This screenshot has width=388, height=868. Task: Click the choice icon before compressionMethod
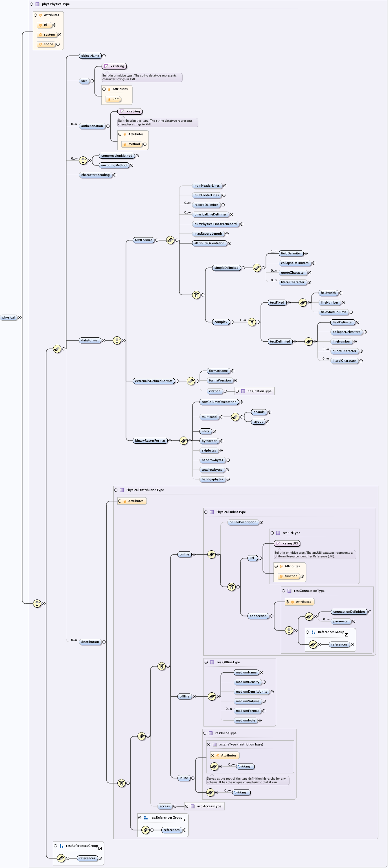point(83,160)
